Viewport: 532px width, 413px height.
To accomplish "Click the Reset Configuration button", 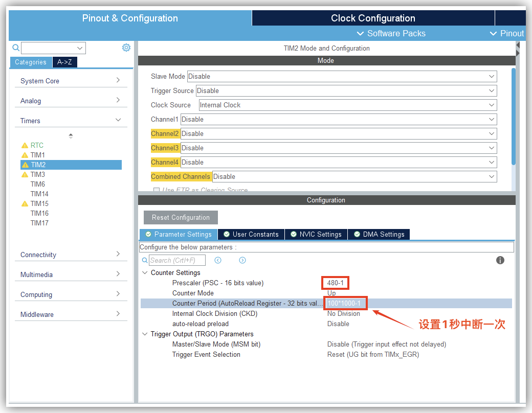I will pyautogui.click(x=181, y=217).
